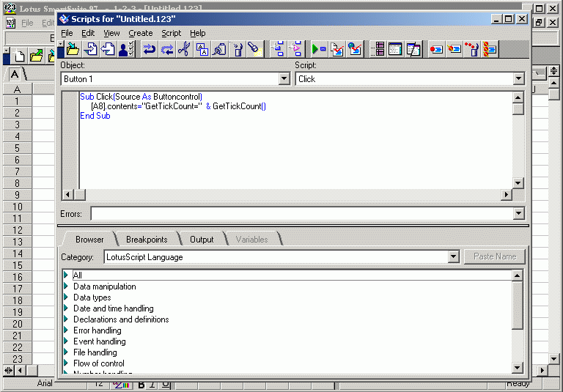The image size is (563, 392).
Task: Open the Create menu
Action: pos(140,33)
